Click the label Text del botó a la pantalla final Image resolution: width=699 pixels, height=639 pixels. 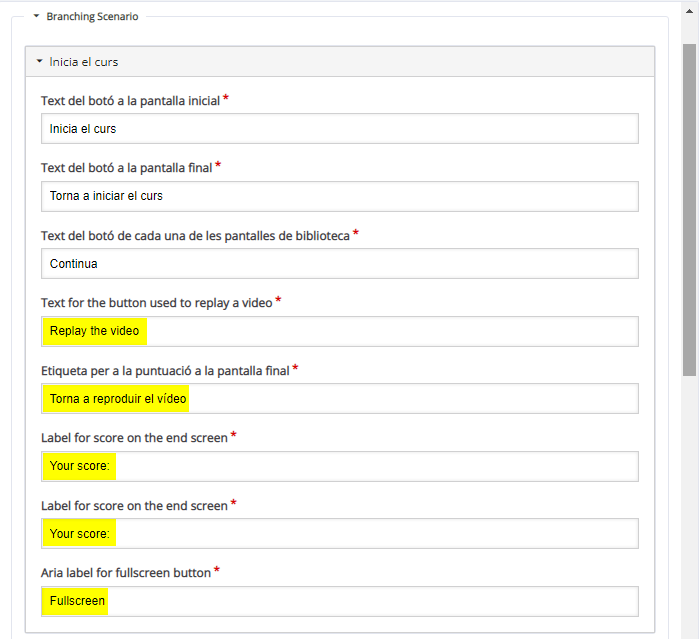coord(126,168)
